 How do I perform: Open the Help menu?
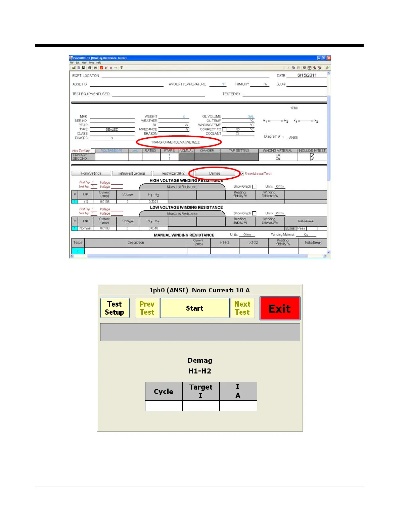99,63
